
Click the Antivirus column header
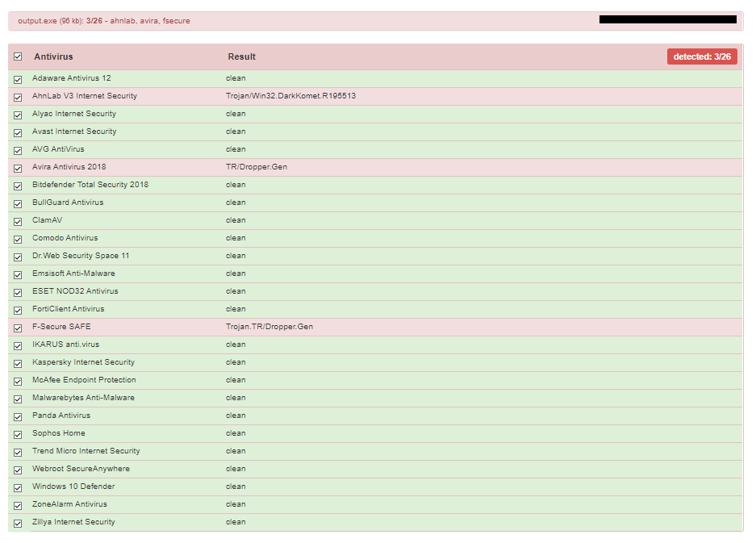coord(53,56)
